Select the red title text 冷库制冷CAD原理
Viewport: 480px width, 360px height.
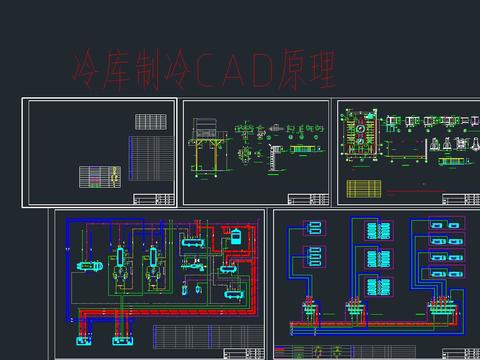point(204,69)
